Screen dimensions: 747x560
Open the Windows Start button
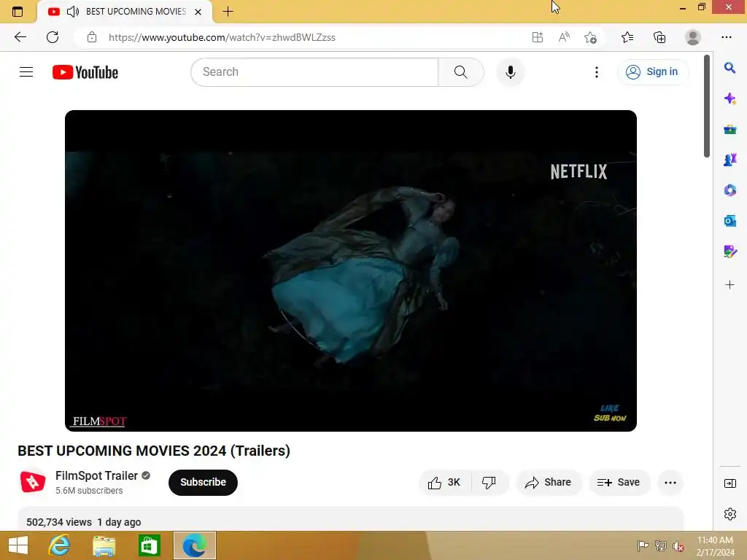tap(18, 545)
